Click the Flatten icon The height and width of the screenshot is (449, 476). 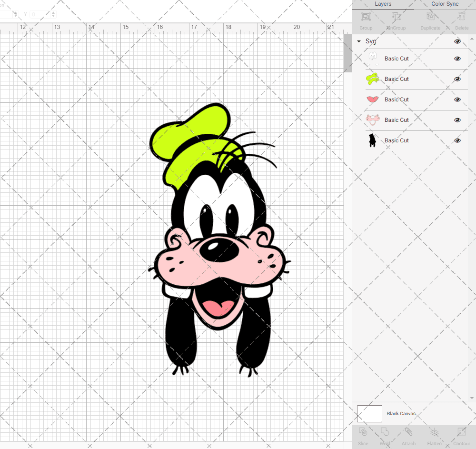435,432
